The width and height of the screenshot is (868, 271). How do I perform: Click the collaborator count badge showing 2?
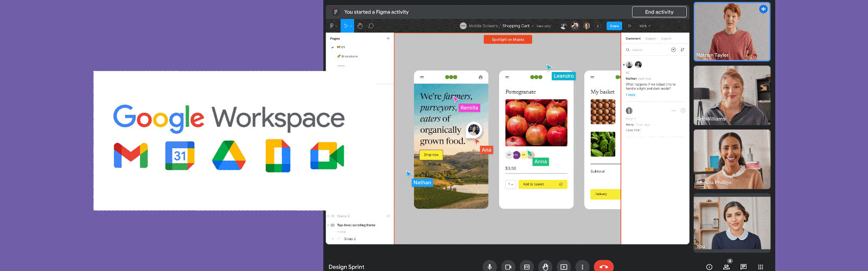click(598, 26)
